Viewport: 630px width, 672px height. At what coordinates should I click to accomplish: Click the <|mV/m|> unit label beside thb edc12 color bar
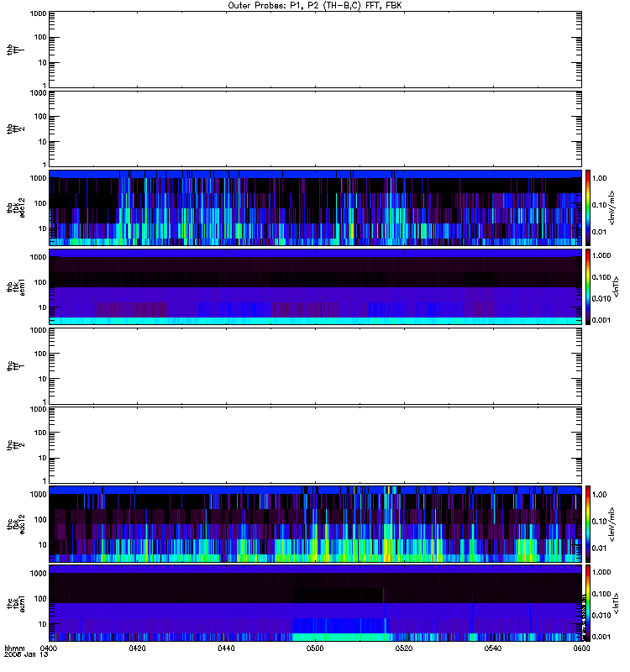(x=612, y=207)
